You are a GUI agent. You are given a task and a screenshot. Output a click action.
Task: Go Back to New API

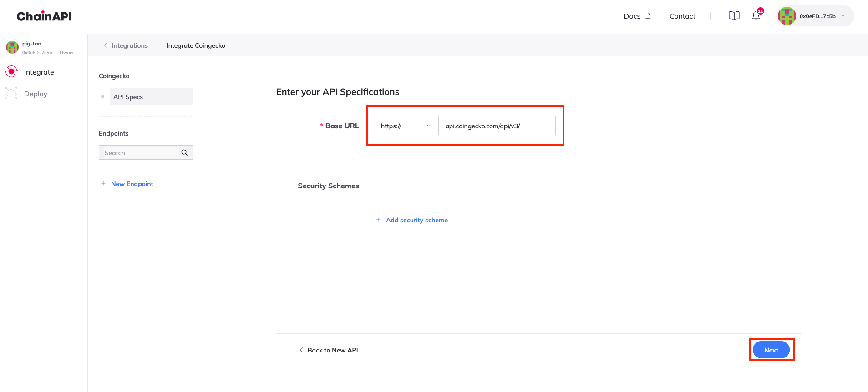tap(329, 350)
